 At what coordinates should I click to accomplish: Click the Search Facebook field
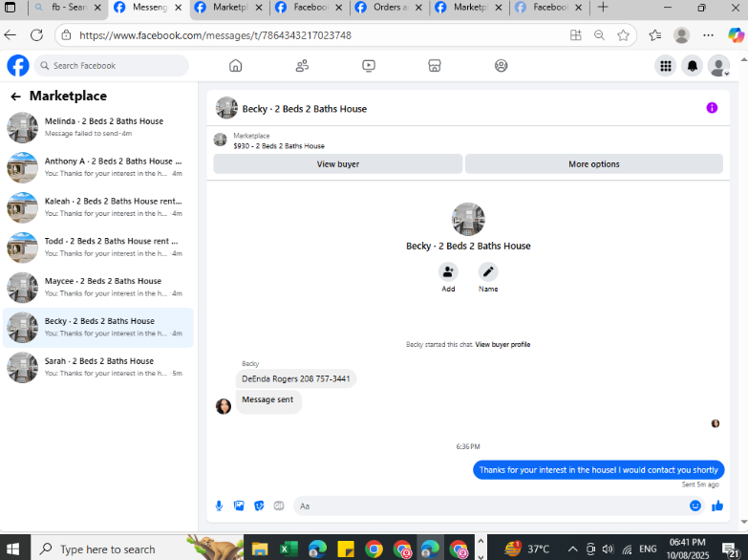111,65
